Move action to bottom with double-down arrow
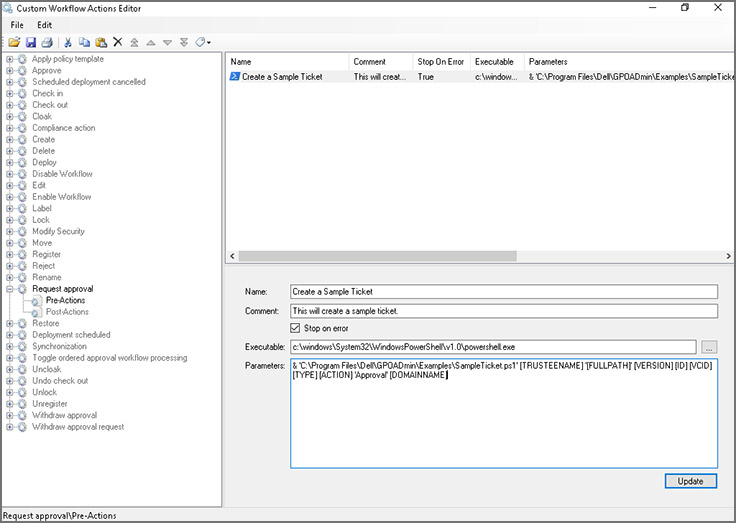 184,42
